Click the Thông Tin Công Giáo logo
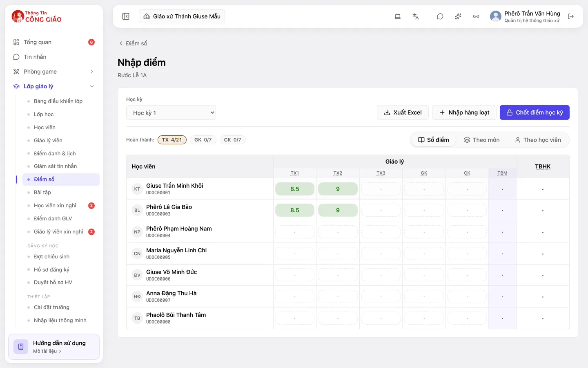588x368 pixels. coord(37,16)
